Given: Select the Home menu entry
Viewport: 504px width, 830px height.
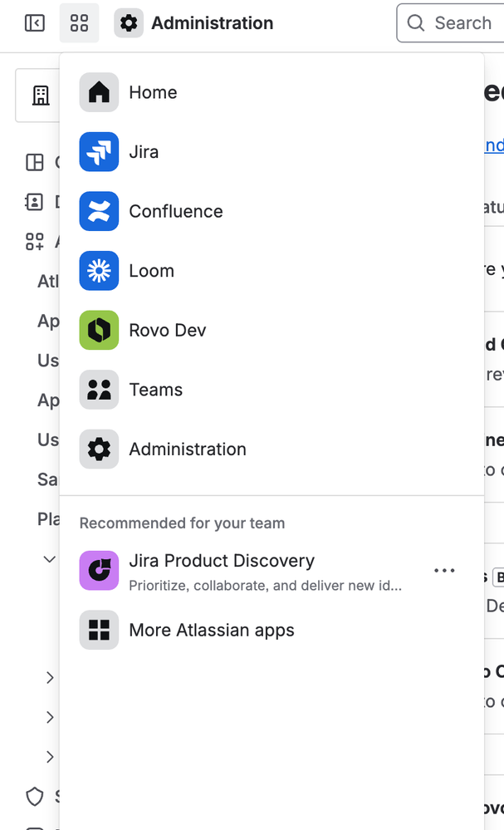Looking at the screenshot, I should pyautogui.click(x=272, y=92).
